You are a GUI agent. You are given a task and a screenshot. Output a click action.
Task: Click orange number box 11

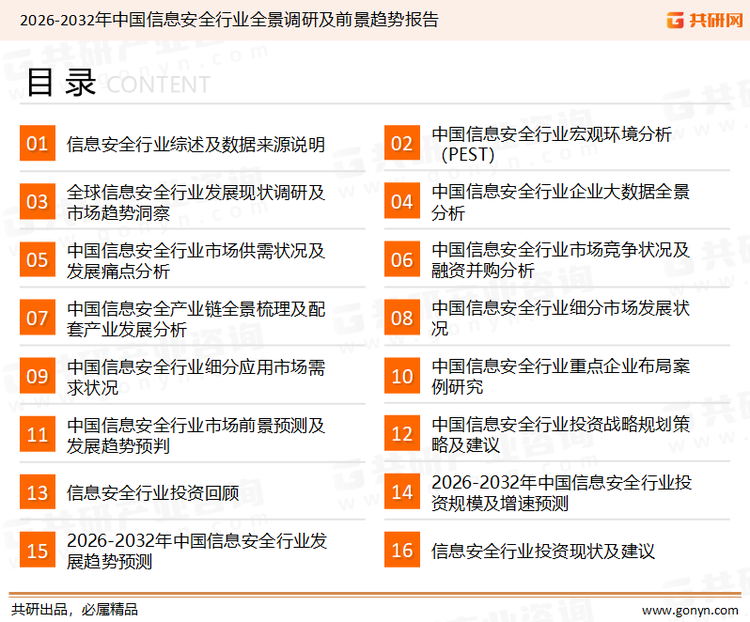point(37,434)
